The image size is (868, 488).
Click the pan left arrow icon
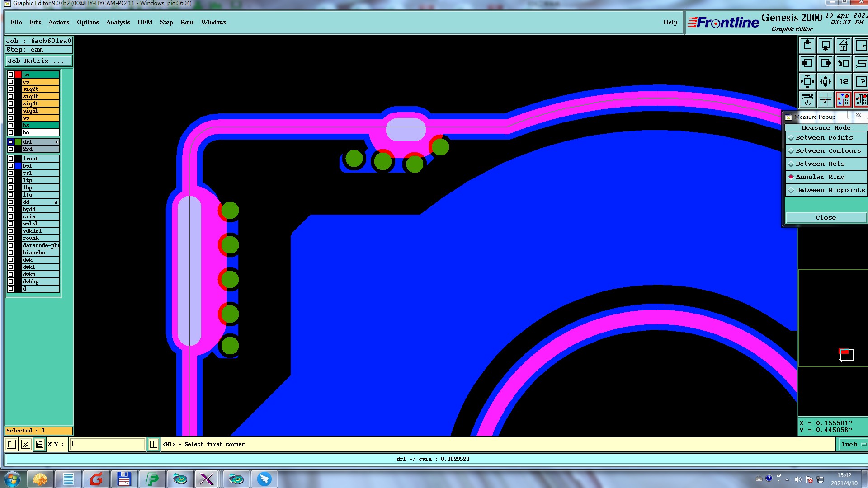807,63
